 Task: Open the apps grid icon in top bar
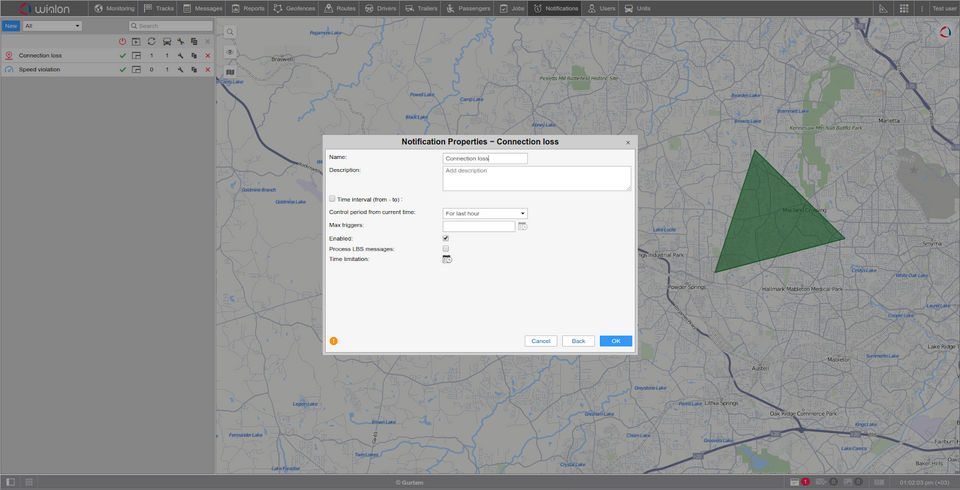click(x=904, y=8)
